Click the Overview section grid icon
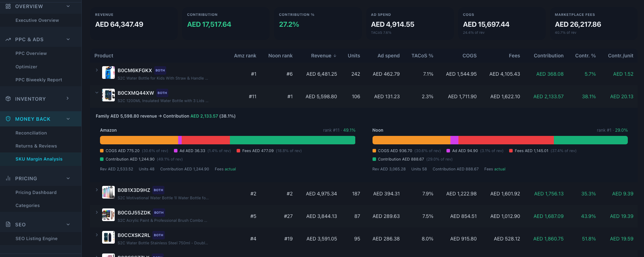Viewport: 644px width, 257px height. pos(8,6)
